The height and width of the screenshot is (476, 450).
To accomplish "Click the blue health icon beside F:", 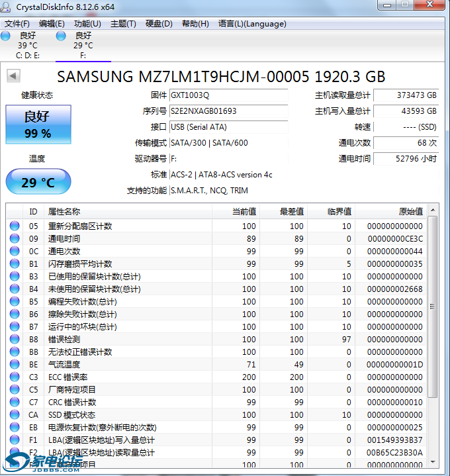I will (x=61, y=36).
